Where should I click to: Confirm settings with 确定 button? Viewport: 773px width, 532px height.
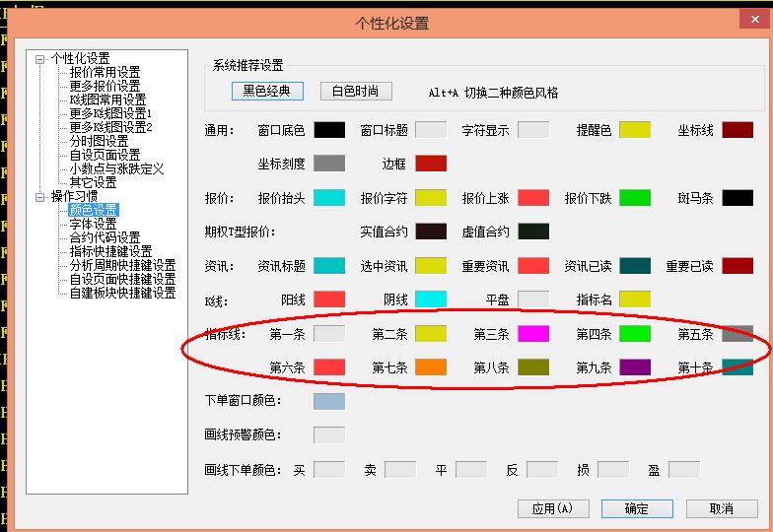tap(637, 508)
